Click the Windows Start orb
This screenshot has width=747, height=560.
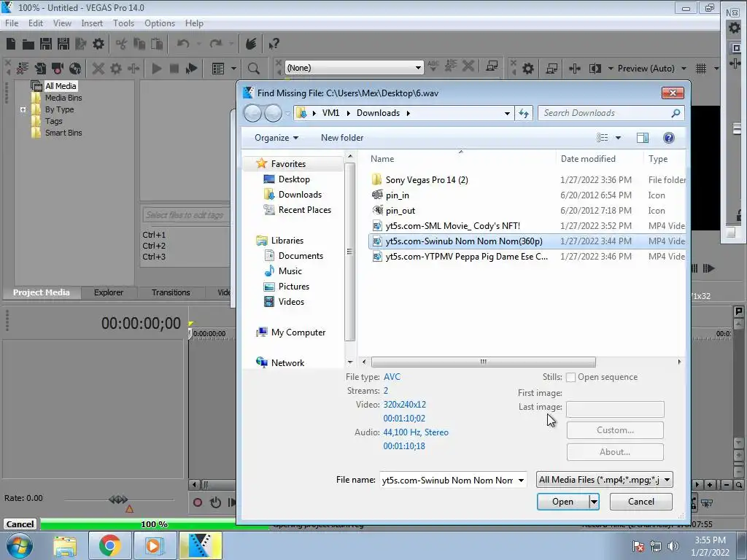coord(19,545)
